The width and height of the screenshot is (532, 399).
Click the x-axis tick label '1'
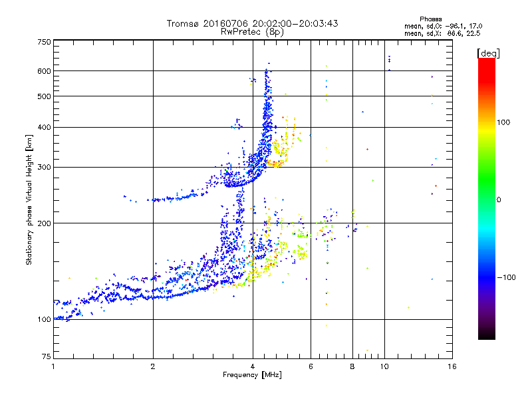click(53, 366)
